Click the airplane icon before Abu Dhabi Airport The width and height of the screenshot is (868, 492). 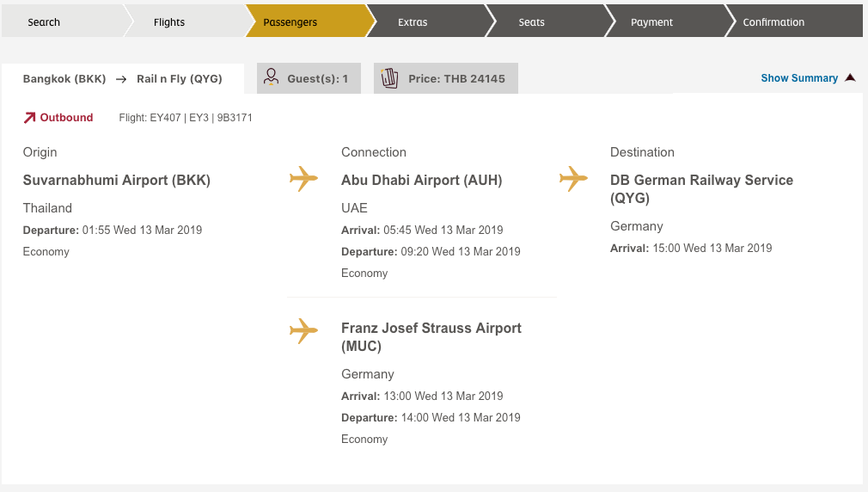pos(303,178)
